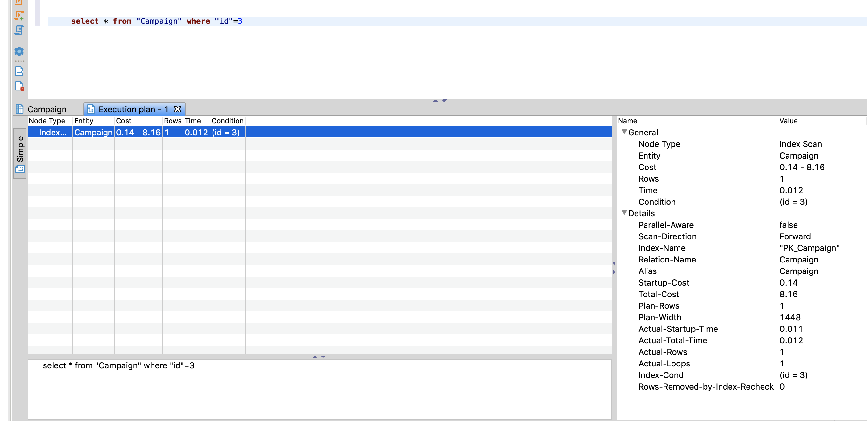Viewport: 868px width, 421px height.
Task: Close the Execution plan - 1 tab
Action: point(178,109)
